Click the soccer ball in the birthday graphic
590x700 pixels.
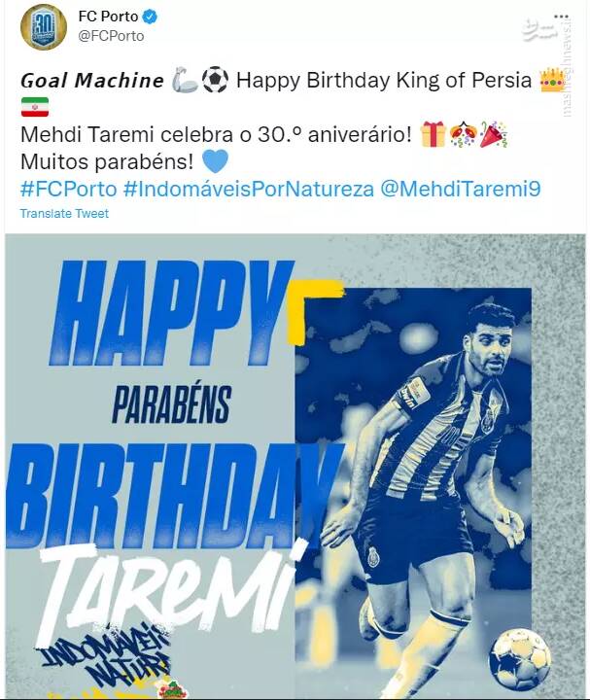(520, 657)
